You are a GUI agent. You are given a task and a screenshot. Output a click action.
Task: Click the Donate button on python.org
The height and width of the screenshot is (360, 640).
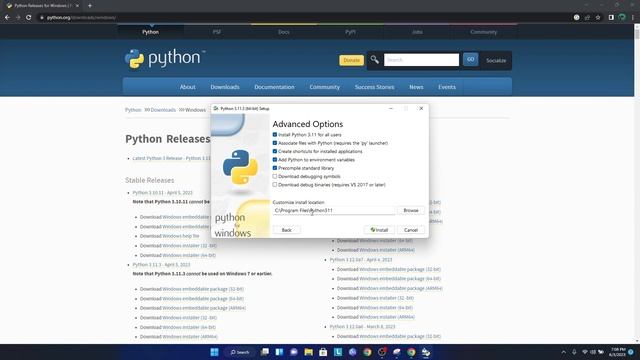[x=351, y=60]
